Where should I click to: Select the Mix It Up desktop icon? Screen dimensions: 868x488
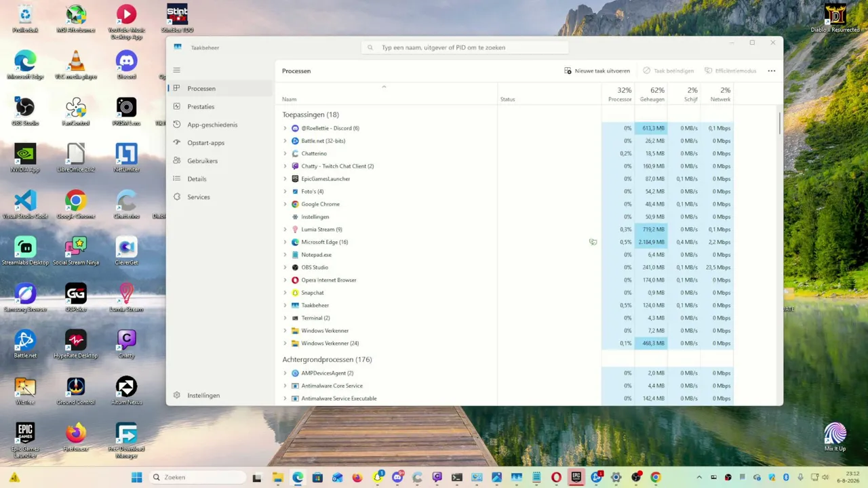click(835, 436)
